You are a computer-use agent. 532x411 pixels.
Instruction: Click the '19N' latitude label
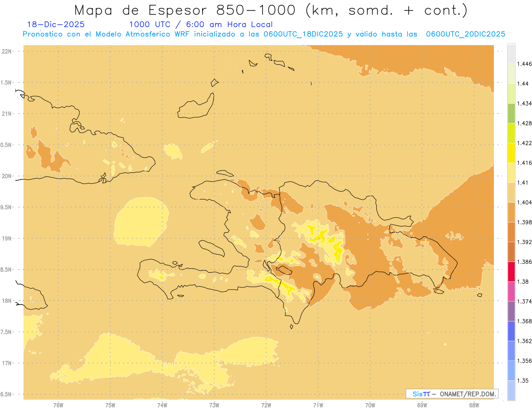coord(7,239)
